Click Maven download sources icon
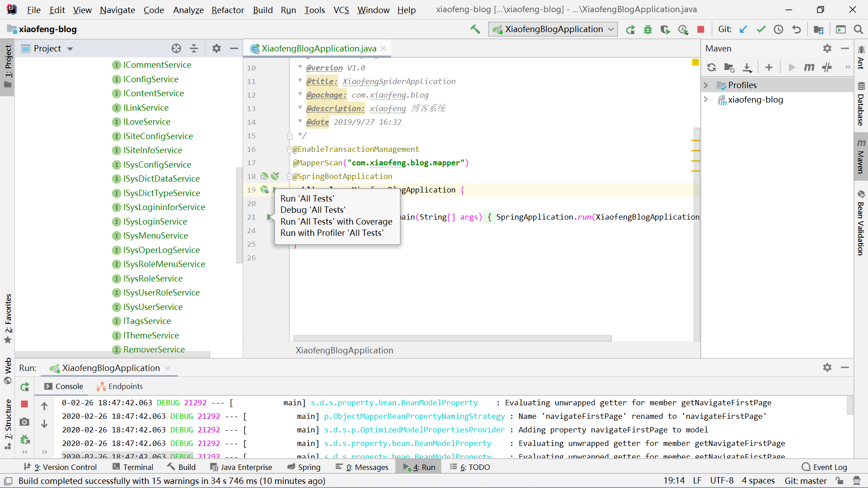 (747, 67)
